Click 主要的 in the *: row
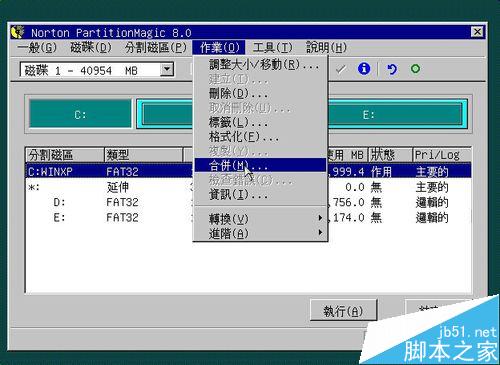This screenshot has height=365, width=500. click(432, 187)
